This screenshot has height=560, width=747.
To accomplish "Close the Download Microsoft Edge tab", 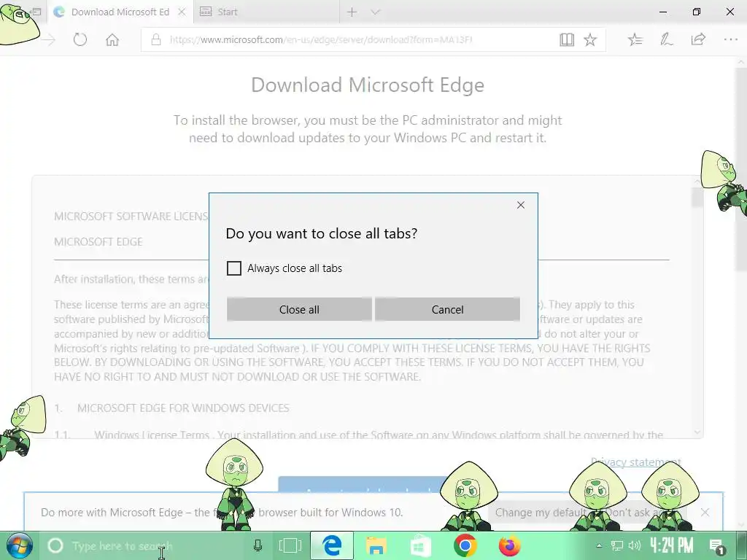I will (x=182, y=12).
